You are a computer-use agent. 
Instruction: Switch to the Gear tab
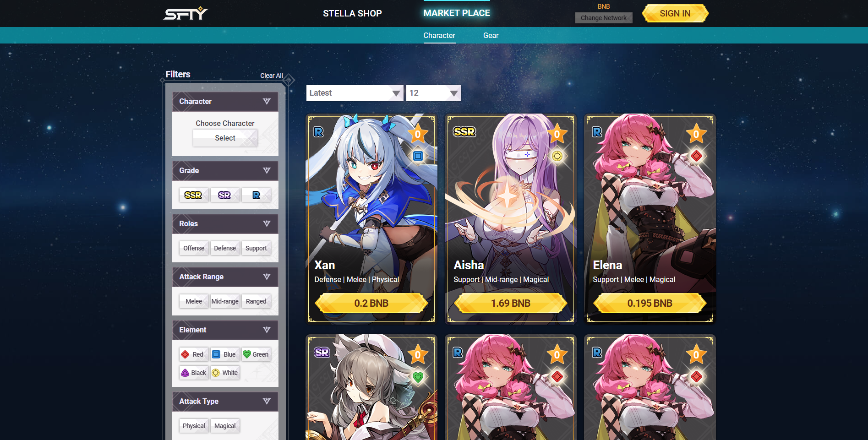click(491, 35)
